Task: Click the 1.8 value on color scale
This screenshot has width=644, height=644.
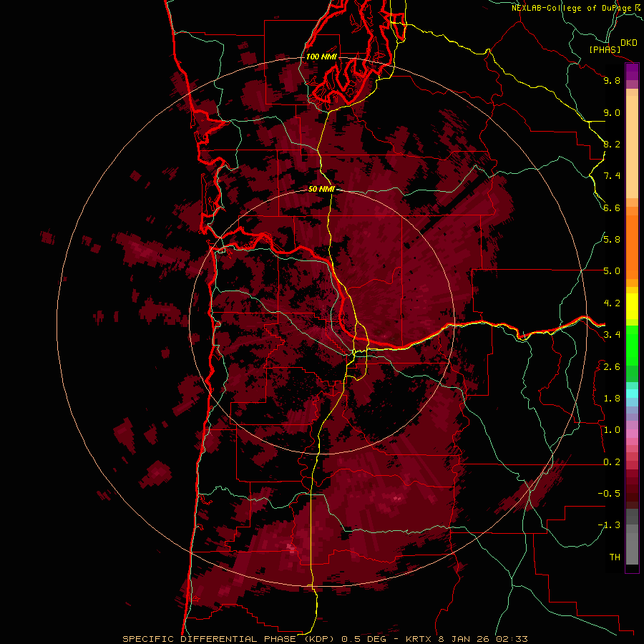Action: [x=612, y=399]
